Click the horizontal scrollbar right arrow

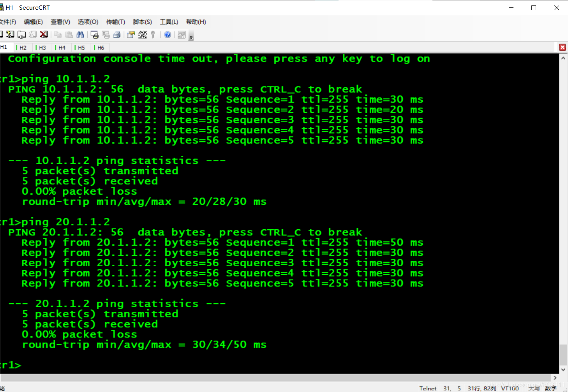tap(555, 378)
